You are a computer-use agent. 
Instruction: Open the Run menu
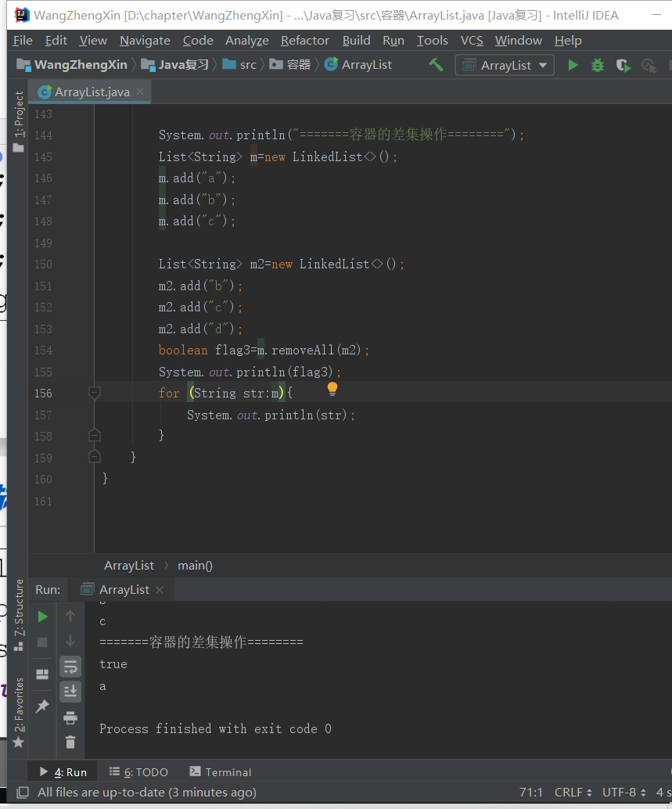coord(393,40)
